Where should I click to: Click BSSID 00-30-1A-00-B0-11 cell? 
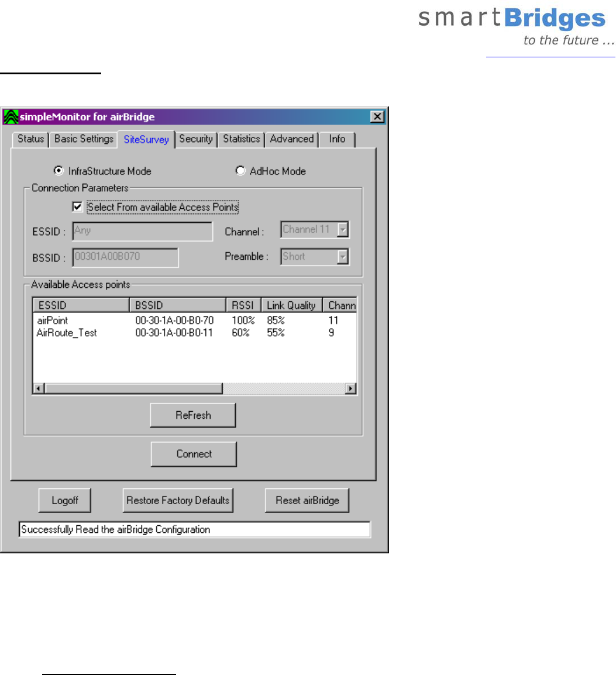point(174,333)
